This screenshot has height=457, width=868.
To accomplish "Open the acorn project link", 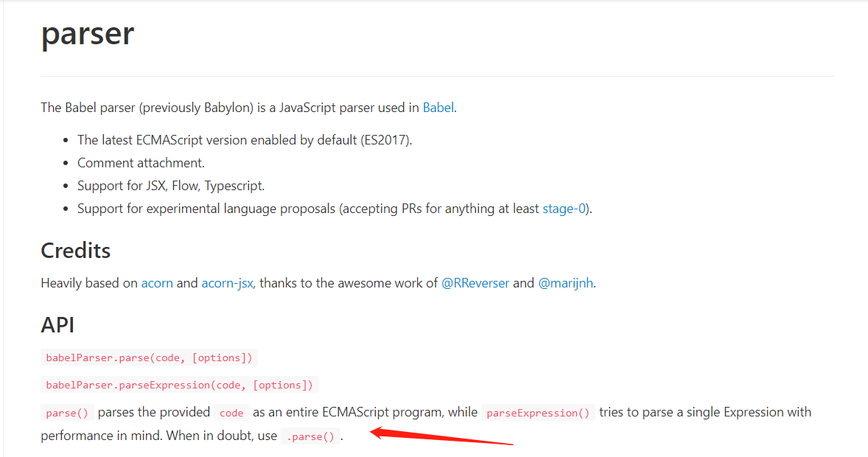I will [x=157, y=283].
